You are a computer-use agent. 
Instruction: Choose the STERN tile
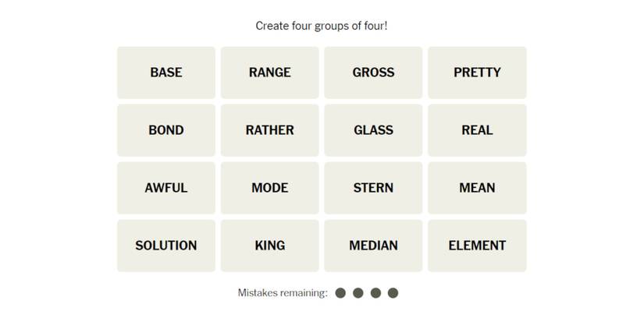373,188
